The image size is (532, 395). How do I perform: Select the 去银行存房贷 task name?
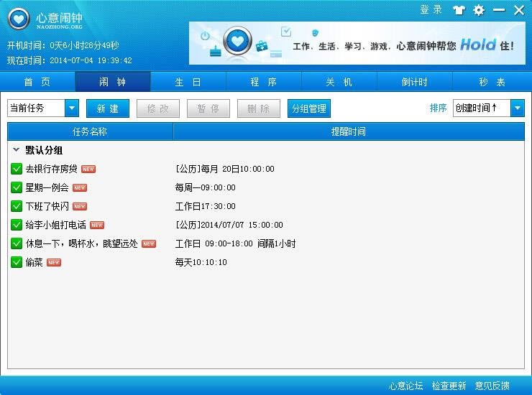[x=52, y=169]
